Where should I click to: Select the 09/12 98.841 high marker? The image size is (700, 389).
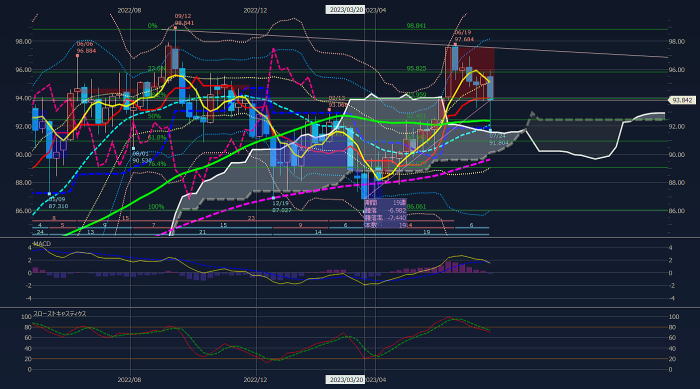(x=184, y=19)
